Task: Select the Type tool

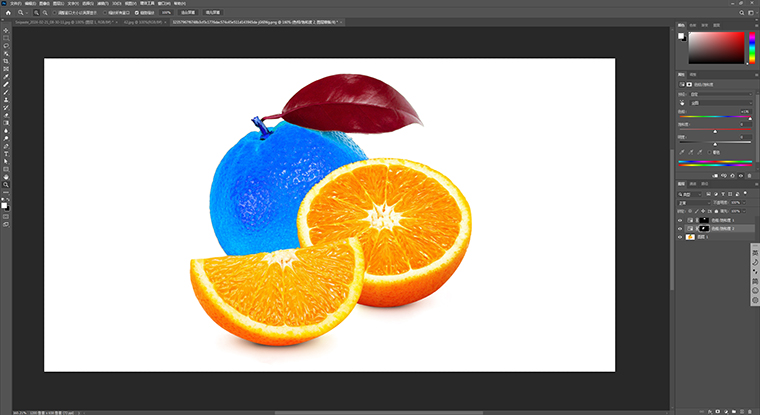Action: coord(6,153)
